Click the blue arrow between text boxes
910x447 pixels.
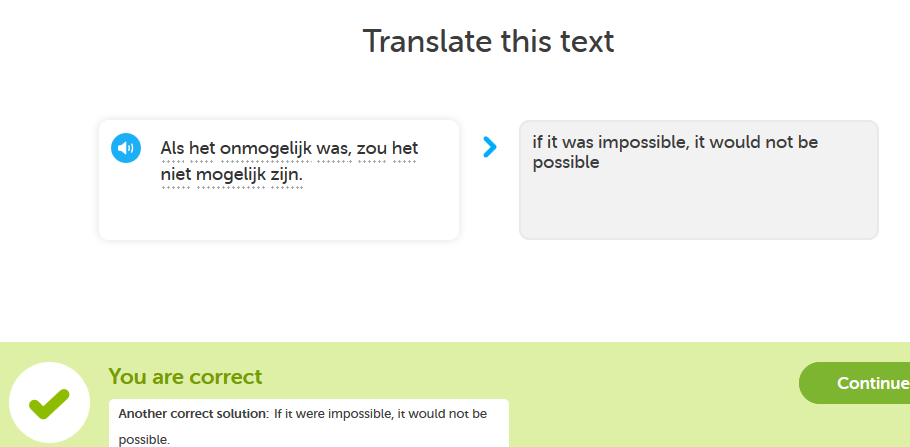tap(489, 147)
